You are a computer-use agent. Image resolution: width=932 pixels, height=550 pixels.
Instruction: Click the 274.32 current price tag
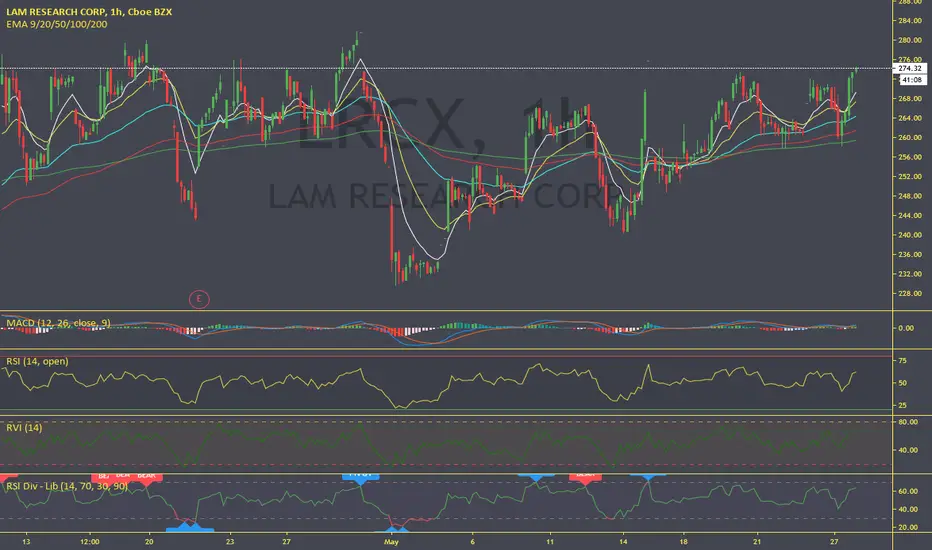[x=910, y=68]
